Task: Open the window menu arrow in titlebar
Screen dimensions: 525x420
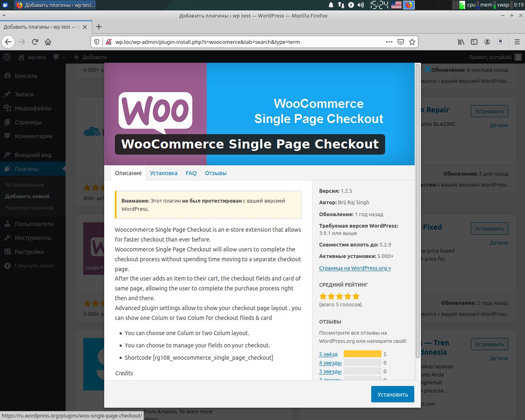Action: (4, 16)
